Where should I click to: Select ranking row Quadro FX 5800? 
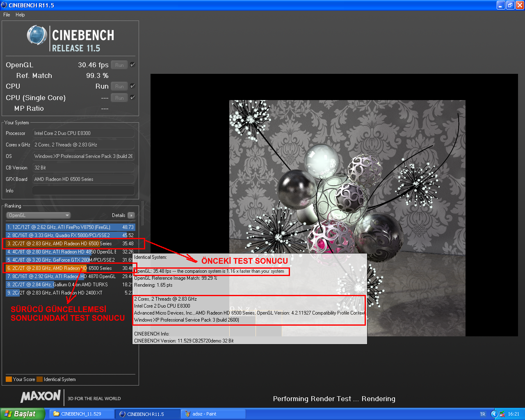[x=70, y=235]
